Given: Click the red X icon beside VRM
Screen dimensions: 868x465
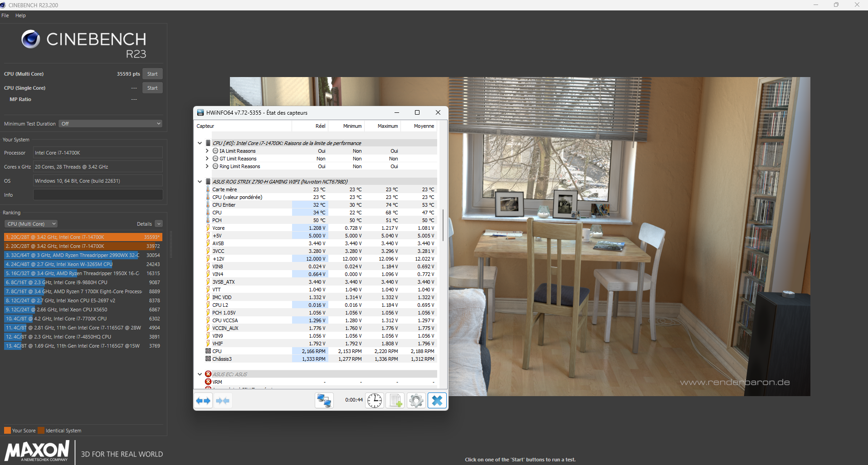Looking at the screenshot, I should (208, 382).
